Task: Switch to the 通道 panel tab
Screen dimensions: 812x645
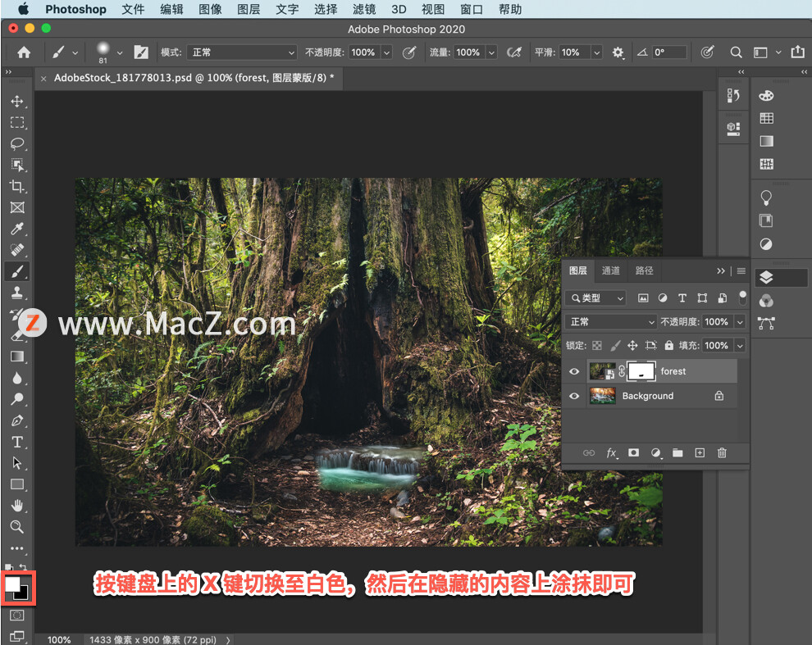Action: (610, 270)
